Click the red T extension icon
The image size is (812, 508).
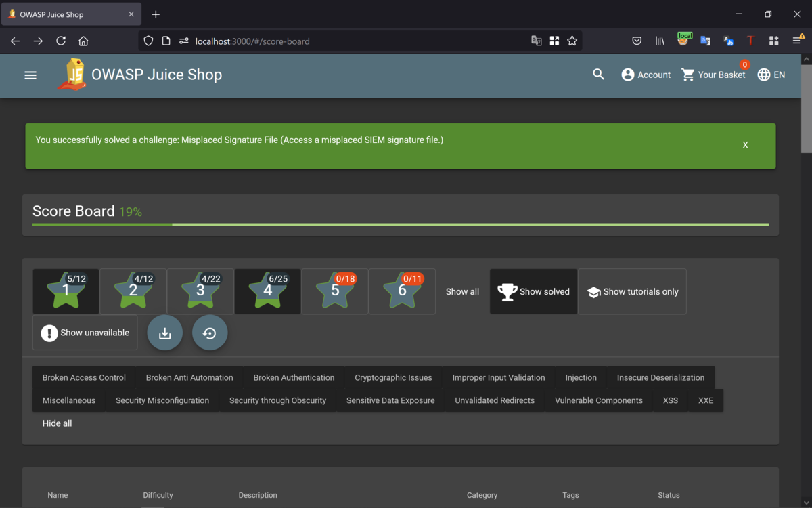(x=750, y=41)
